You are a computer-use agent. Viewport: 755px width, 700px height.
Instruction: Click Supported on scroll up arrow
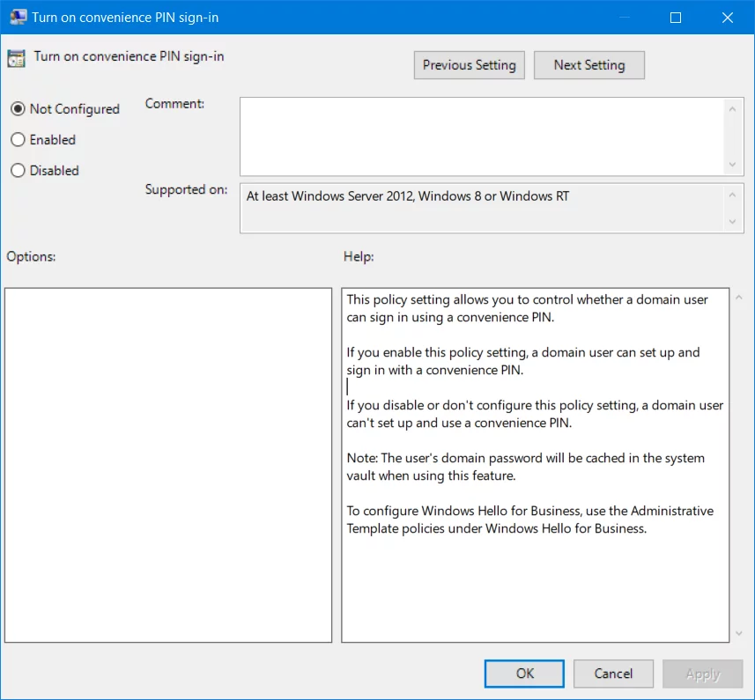[x=732, y=195]
